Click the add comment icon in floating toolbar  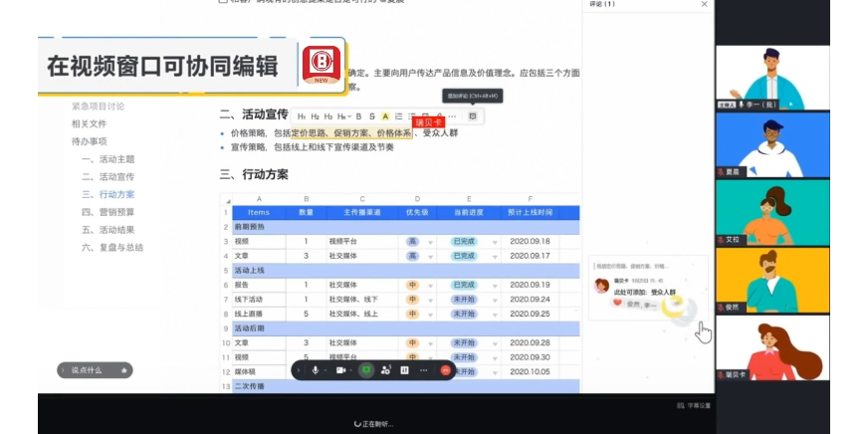(472, 116)
